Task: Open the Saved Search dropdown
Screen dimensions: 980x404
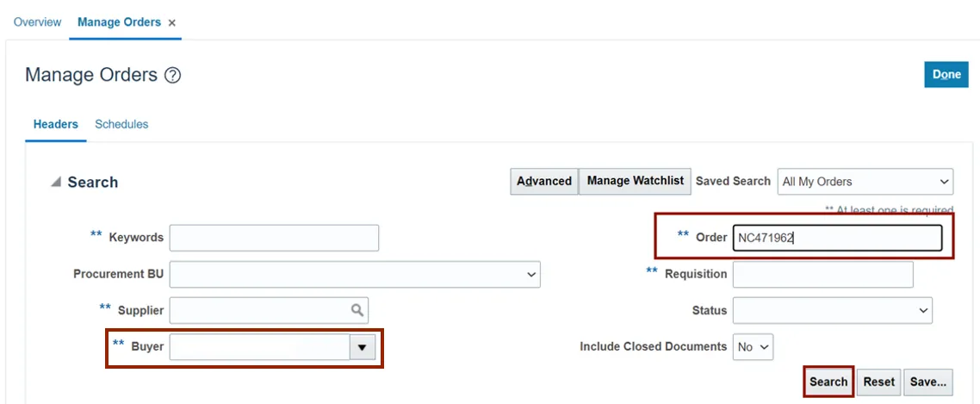Action: coord(865,182)
